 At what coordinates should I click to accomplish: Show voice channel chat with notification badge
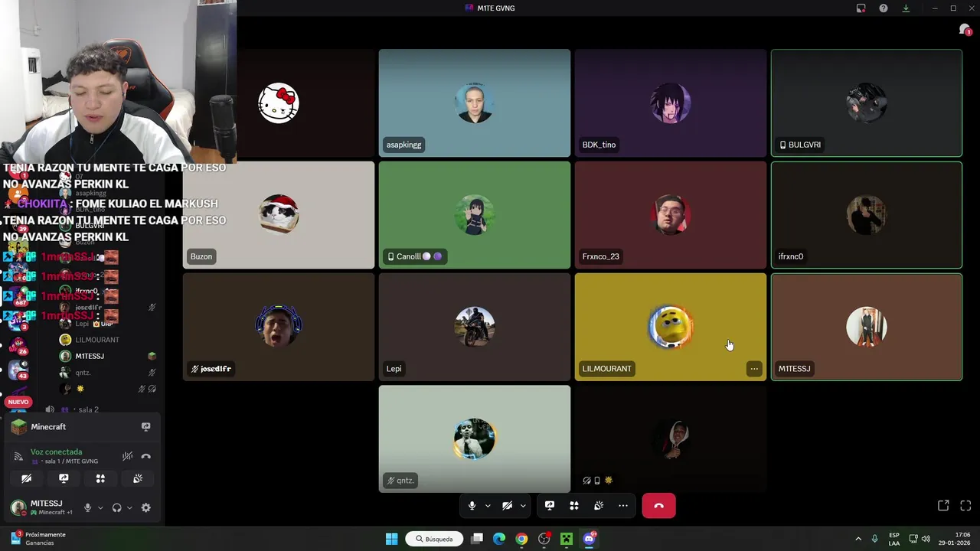[965, 30]
